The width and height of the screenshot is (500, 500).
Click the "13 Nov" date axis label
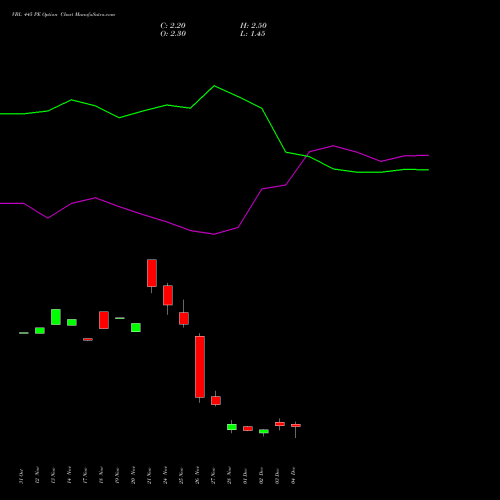53,475
